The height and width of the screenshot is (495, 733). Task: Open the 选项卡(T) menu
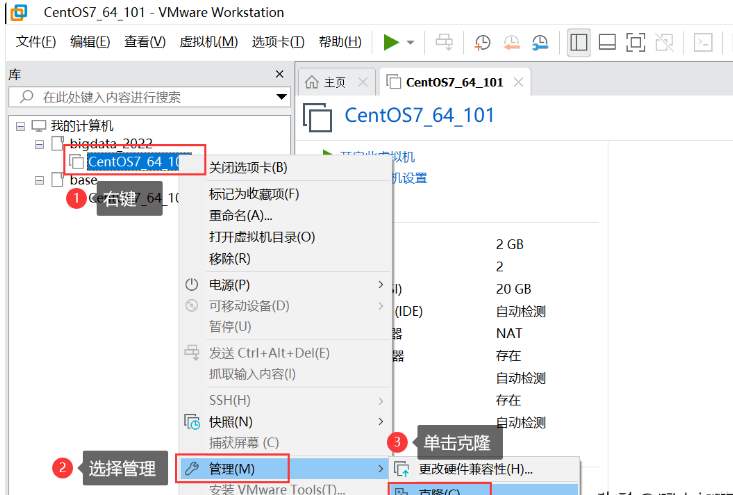pyautogui.click(x=278, y=42)
